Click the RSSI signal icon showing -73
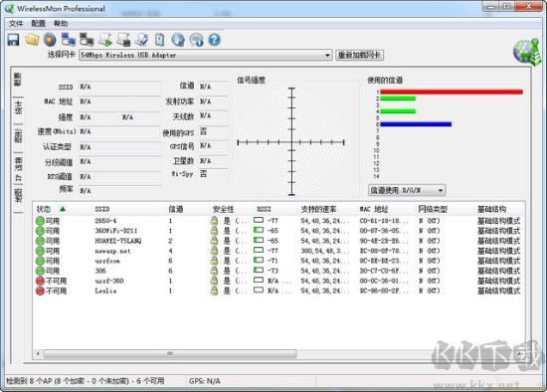Screen dimensions: 547x392 pyautogui.click(x=259, y=271)
